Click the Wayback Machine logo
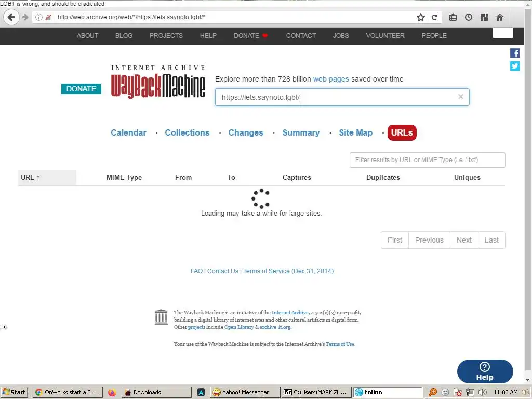Viewport: 532px width, 399px height. point(158,82)
